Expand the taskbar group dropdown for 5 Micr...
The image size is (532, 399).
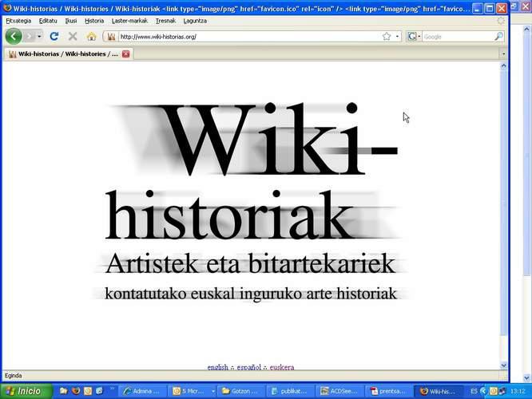click(212, 391)
